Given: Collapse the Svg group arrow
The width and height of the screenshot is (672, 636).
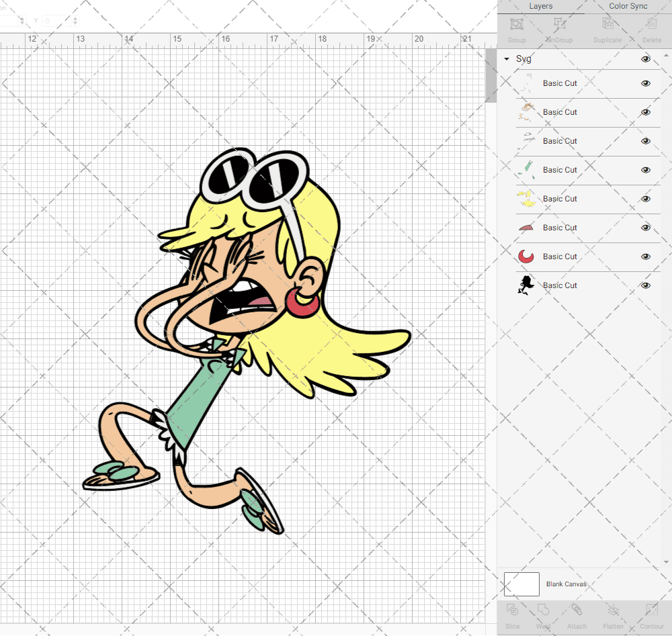Looking at the screenshot, I should 507,59.
